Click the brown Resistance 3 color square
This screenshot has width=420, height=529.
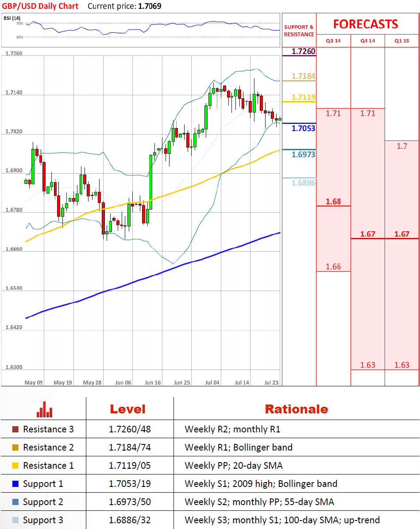pyautogui.click(x=15, y=429)
